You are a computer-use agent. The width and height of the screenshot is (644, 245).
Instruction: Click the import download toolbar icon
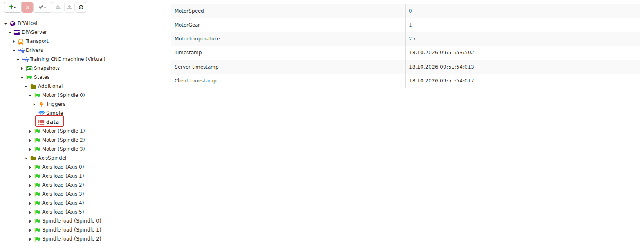(x=58, y=7)
